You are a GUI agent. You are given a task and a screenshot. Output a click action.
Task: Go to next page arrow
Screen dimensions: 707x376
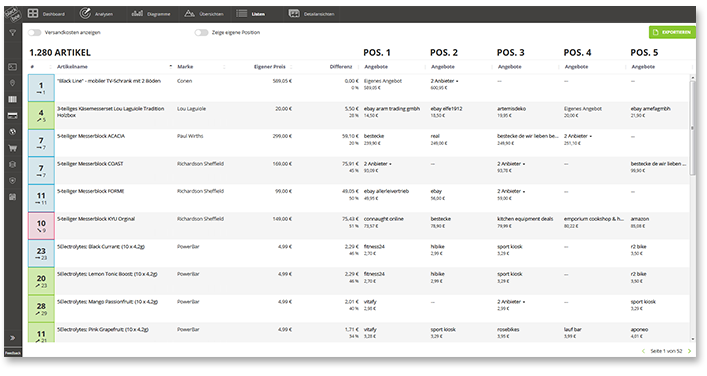(689, 351)
